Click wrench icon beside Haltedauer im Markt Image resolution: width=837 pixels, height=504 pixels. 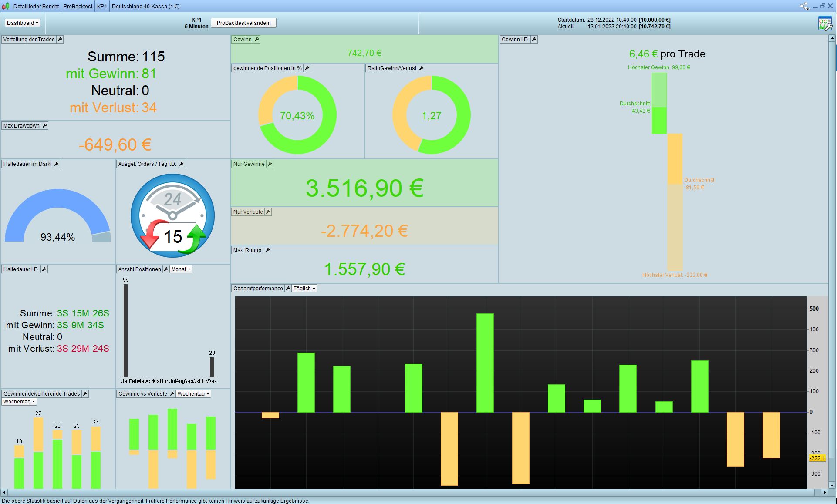point(56,164)
